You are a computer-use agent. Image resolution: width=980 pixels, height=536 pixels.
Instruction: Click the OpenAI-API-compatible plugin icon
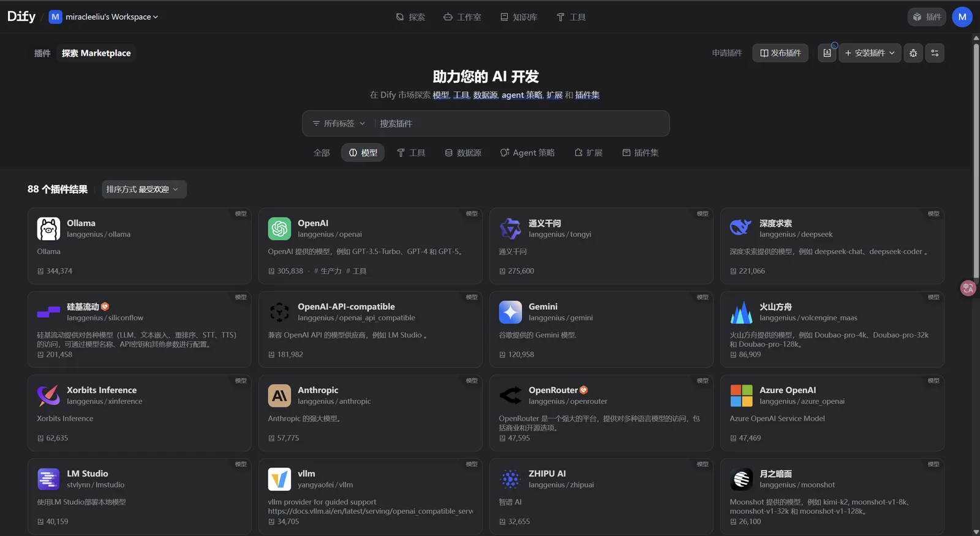pos(279,312)
